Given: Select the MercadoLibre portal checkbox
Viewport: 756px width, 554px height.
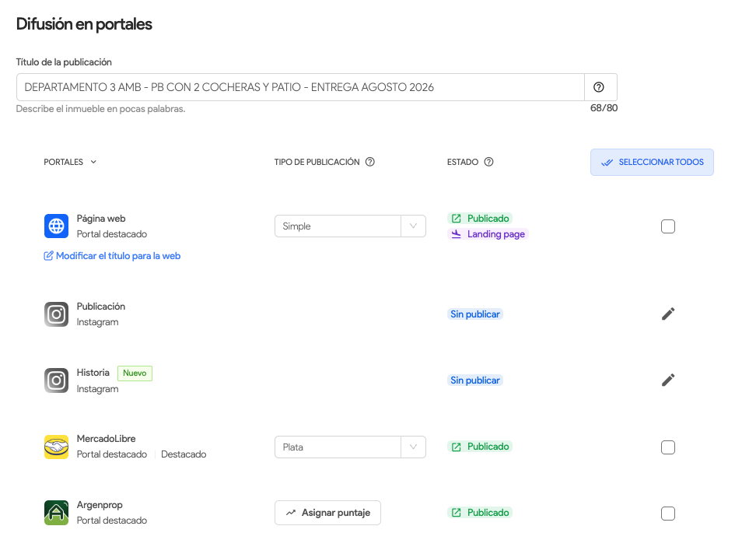Looking at the screenshot, I should tap(667, 447).
